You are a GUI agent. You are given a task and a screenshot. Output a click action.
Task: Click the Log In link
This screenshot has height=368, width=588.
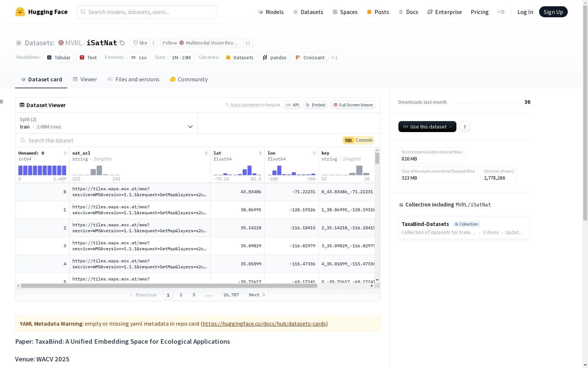click(x=525, y=12)
